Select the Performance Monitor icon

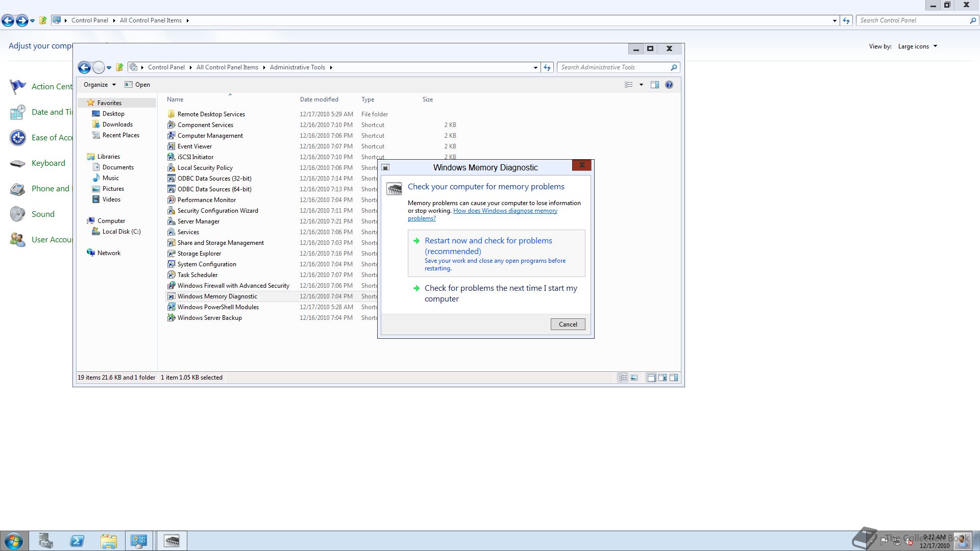tap(171, 200)
